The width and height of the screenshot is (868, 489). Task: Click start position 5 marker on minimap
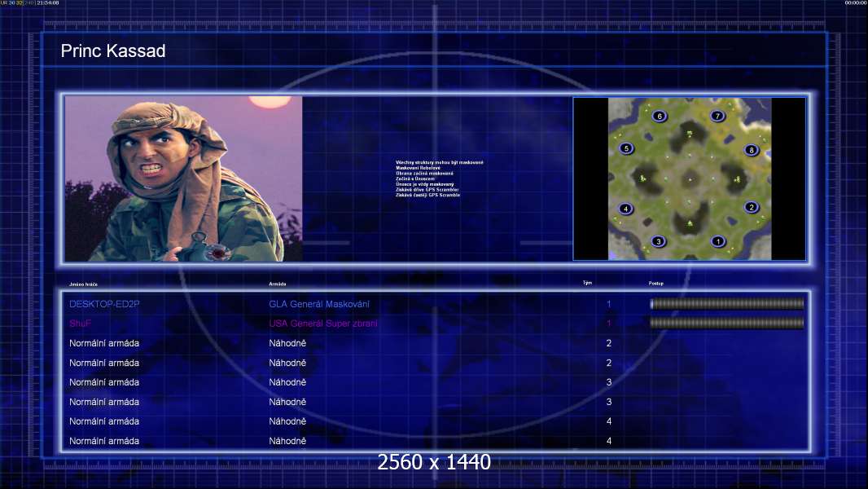pos(626,148)
